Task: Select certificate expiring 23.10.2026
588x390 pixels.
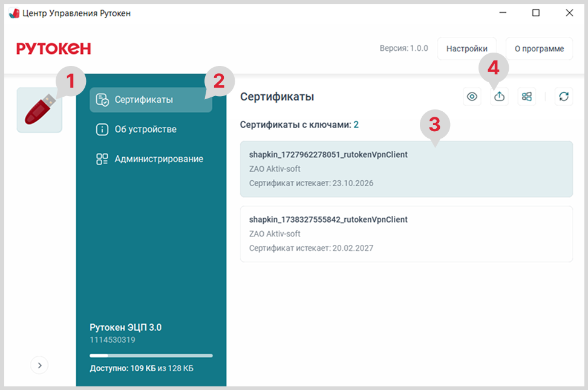Action: pyautogui.click(x=406, y=169)
